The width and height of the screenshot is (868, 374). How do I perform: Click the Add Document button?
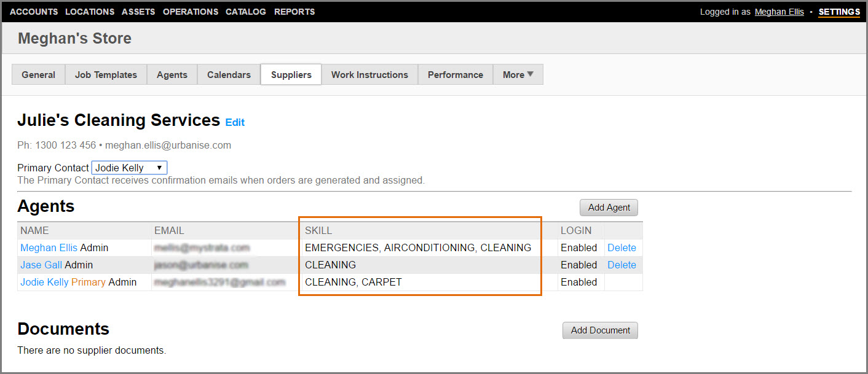coord(600,330)
